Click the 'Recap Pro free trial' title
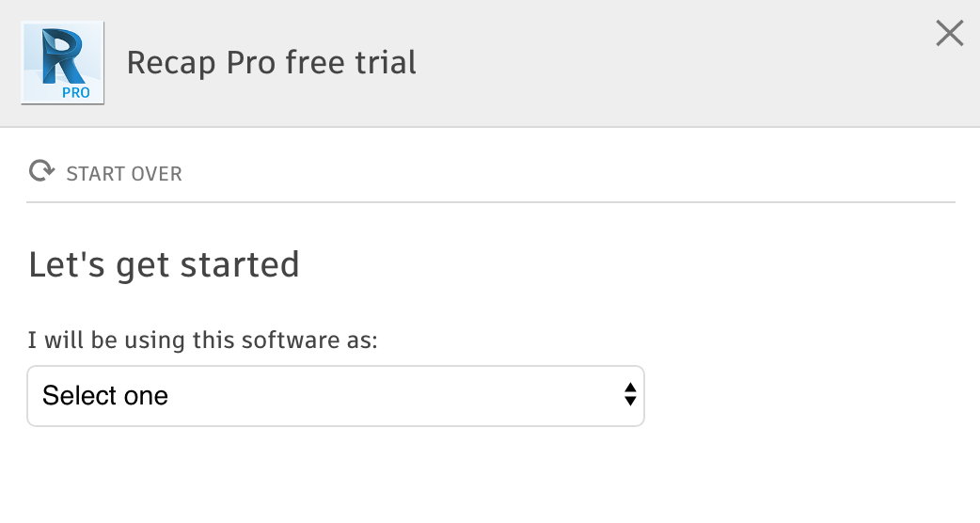The height and width of the screenshot is (523, 980). coord(271,63)
